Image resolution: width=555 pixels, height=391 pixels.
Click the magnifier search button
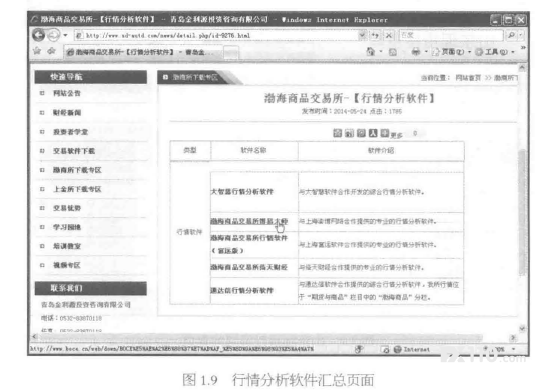point(511,35)
